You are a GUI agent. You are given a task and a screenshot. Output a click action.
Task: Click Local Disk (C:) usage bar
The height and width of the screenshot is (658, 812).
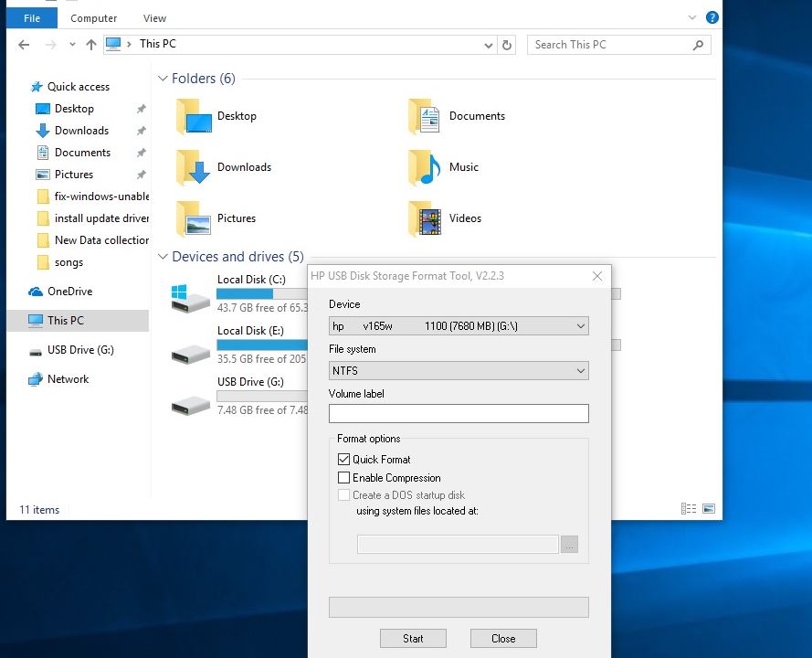262,293
